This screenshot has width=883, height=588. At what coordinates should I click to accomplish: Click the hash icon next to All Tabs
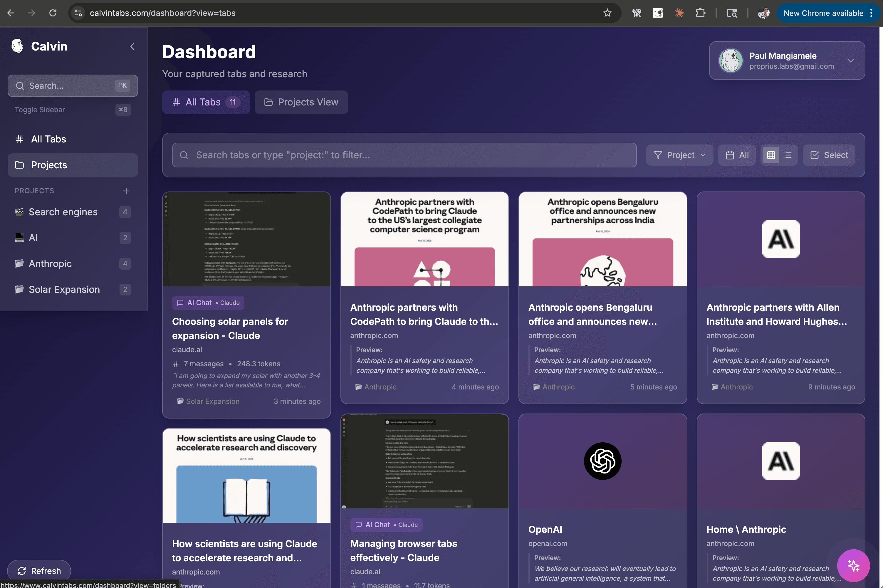(19, 139)
